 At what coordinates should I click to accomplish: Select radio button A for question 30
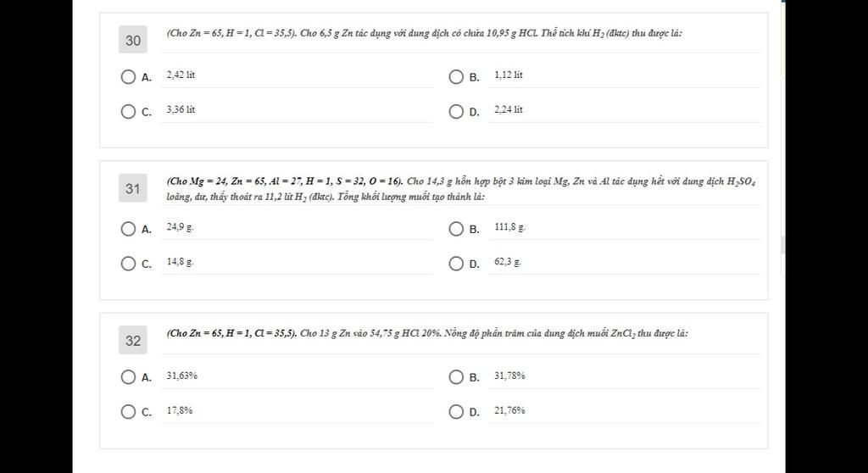(x=128, y=77)
